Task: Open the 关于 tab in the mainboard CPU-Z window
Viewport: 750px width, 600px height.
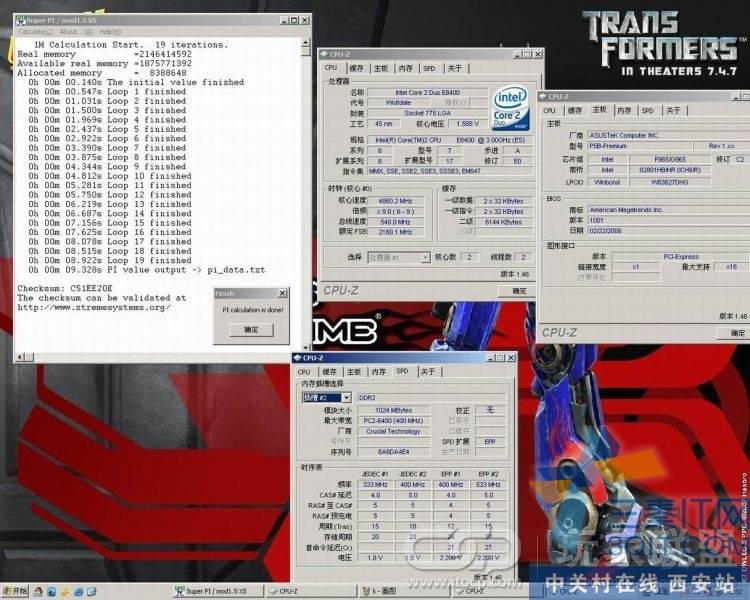Action: coord(673,111)
